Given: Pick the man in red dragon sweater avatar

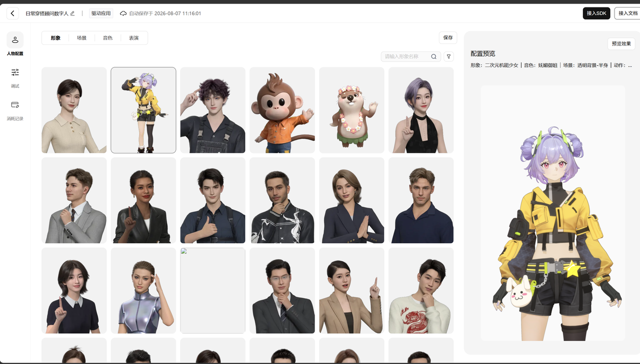Looking at the screenshot, I should pos(421,291).
